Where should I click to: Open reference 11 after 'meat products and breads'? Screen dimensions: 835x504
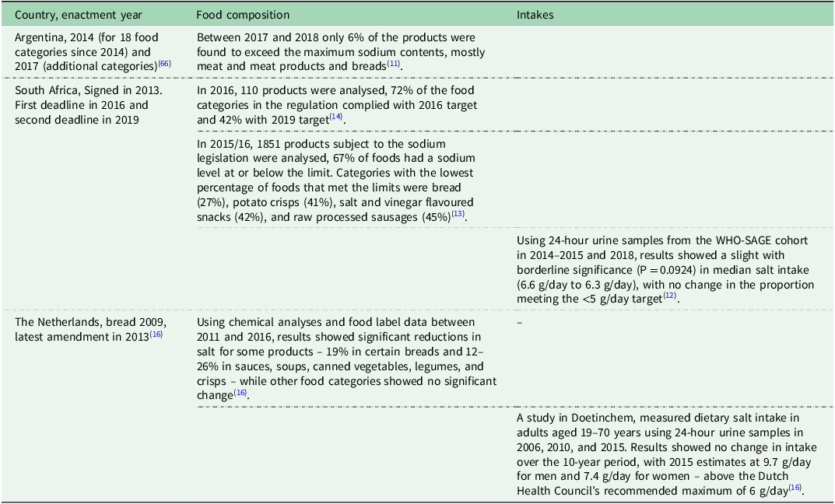coord(394,63)
